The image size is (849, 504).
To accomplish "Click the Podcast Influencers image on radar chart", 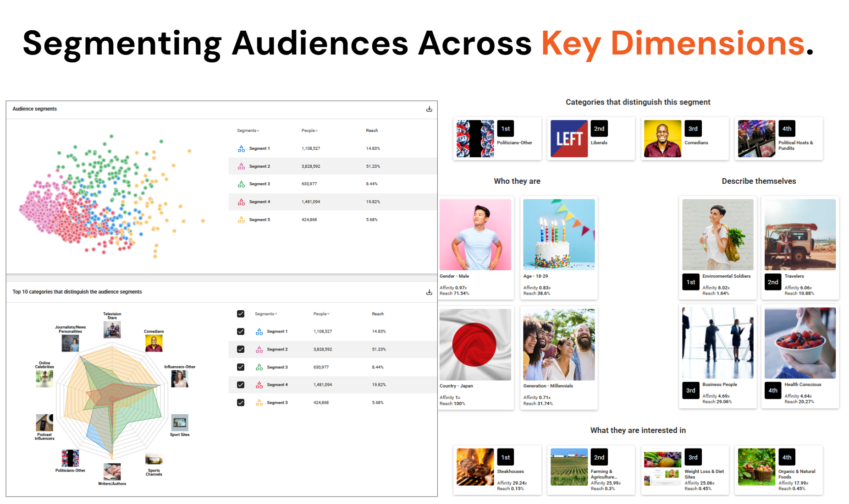I will 44,422.
